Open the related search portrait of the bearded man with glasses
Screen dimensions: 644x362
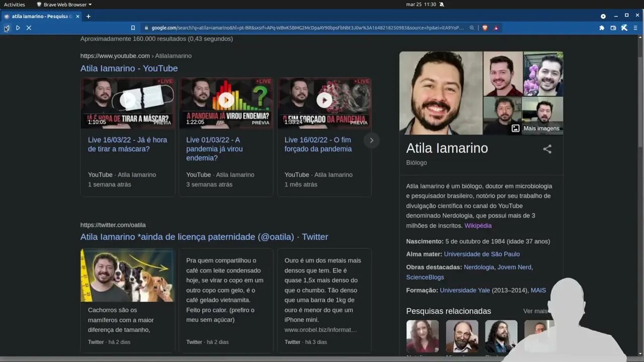tap(462, 336)
